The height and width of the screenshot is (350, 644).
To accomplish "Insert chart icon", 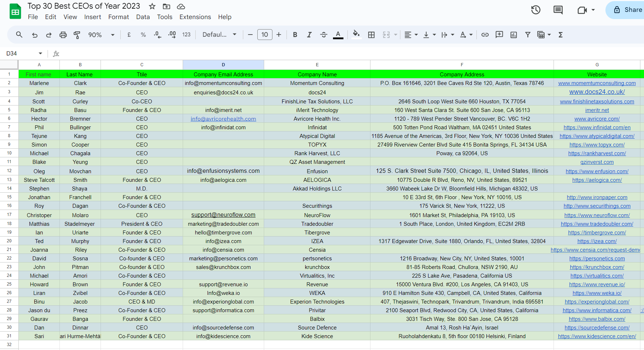I will coord(514,35).
